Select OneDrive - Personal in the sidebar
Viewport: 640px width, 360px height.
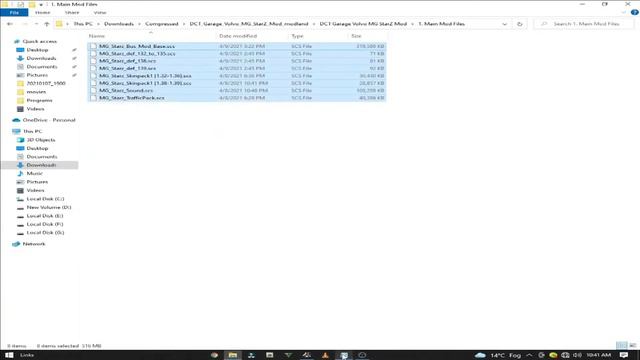point(49,120)
